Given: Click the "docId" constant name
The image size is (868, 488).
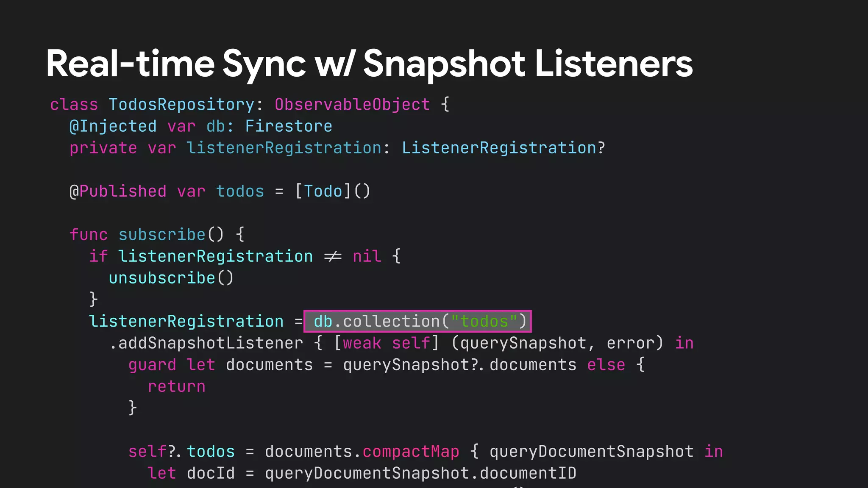Looking at the screenshot, I should point(211,473).
